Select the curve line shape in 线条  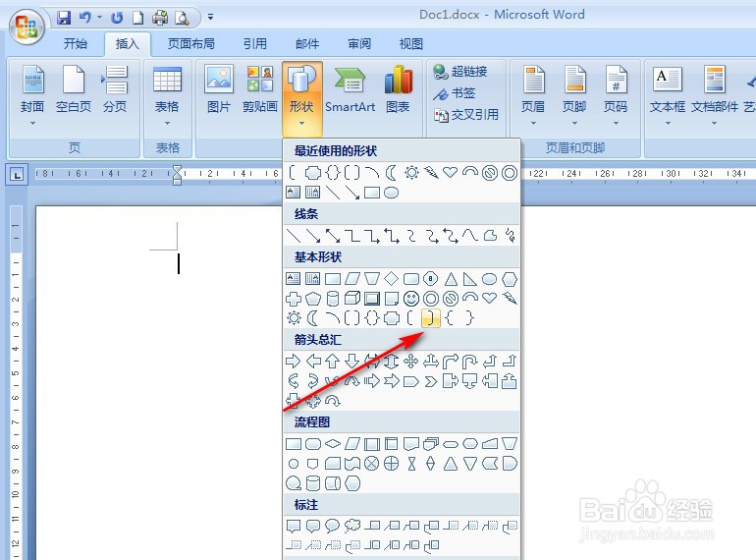(x=469, y=236)
